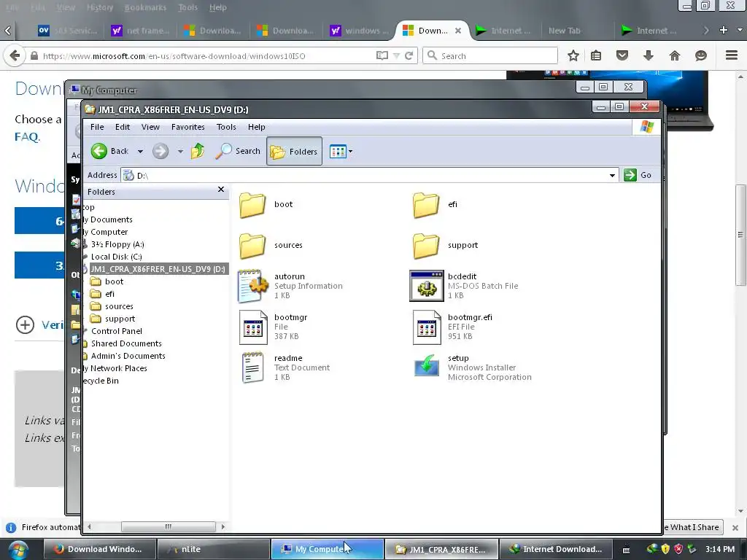
Task: Select 3½ Floppy (A:) in tree
Action: [117, 244]
